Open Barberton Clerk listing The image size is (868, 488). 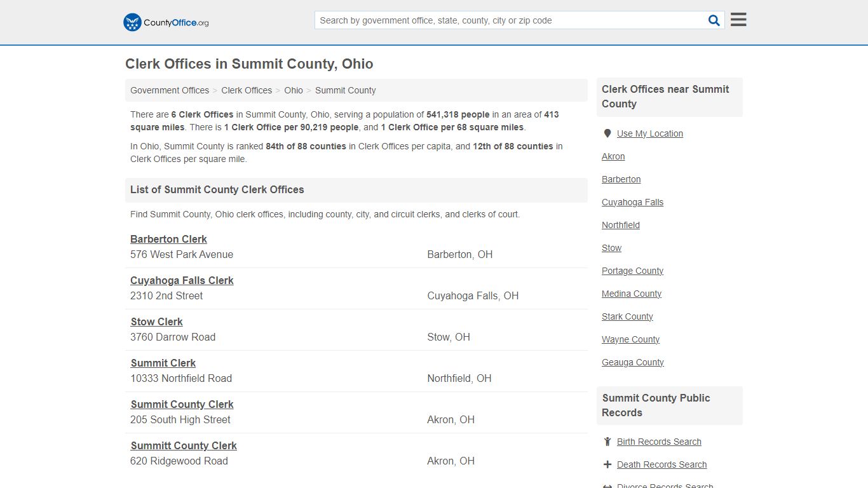168,239
